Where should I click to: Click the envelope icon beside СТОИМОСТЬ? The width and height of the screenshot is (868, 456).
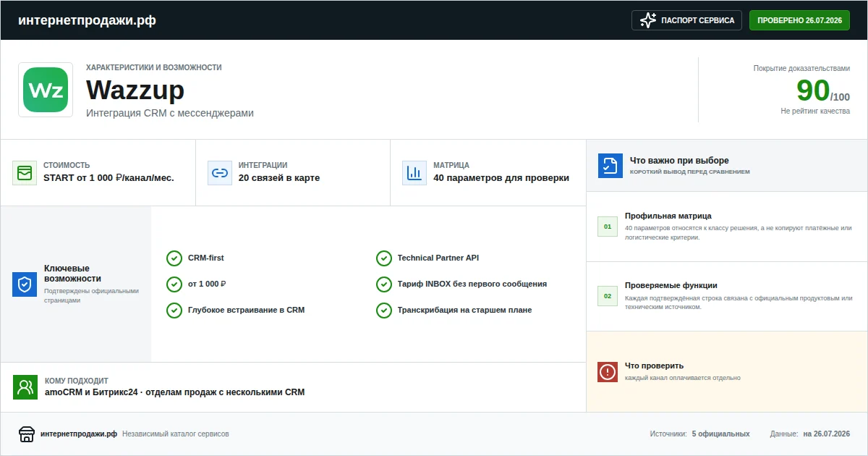[25, 173]
